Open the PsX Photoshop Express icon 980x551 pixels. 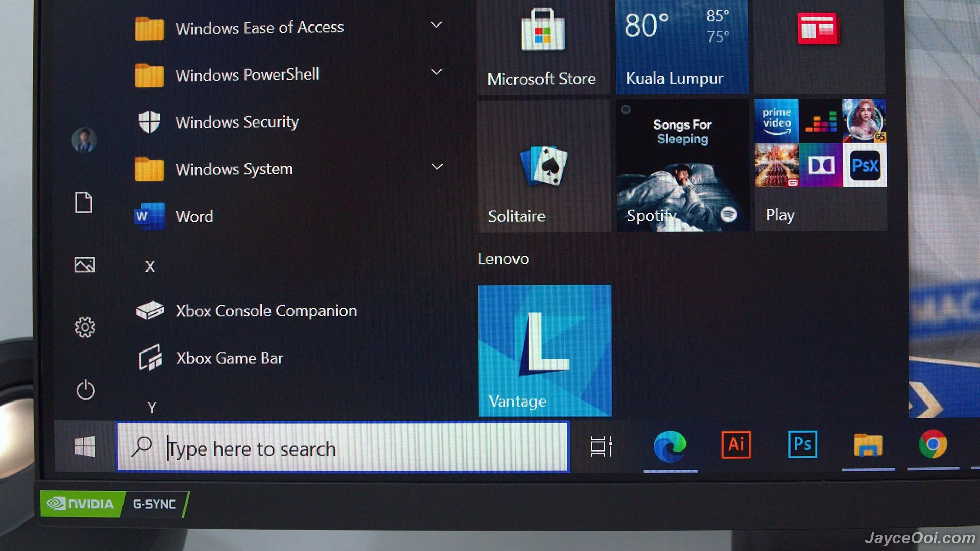(x=865, y=165)
